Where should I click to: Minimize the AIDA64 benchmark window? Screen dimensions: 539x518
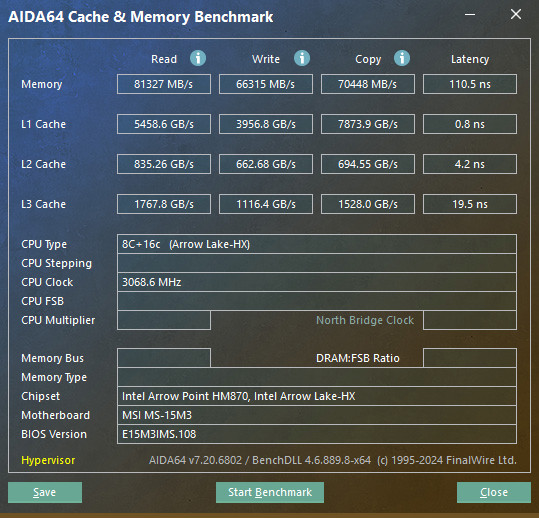[470, 14]
